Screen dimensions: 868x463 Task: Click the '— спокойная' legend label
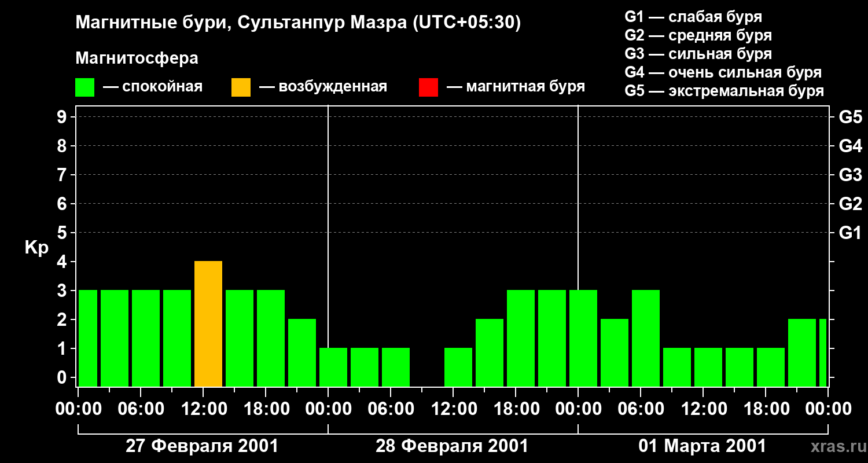click(153, 87)
